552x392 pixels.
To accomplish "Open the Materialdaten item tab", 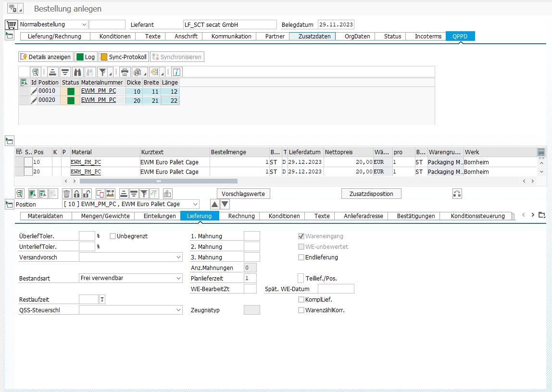I will pyautogui.click(x=45, y=216).
